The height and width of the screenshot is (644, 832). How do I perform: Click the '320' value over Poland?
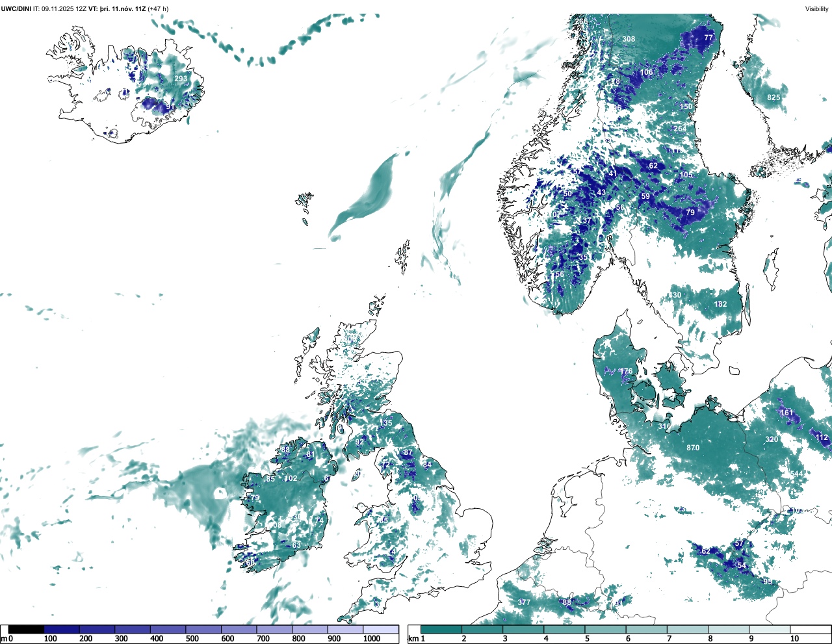(772, 439)
